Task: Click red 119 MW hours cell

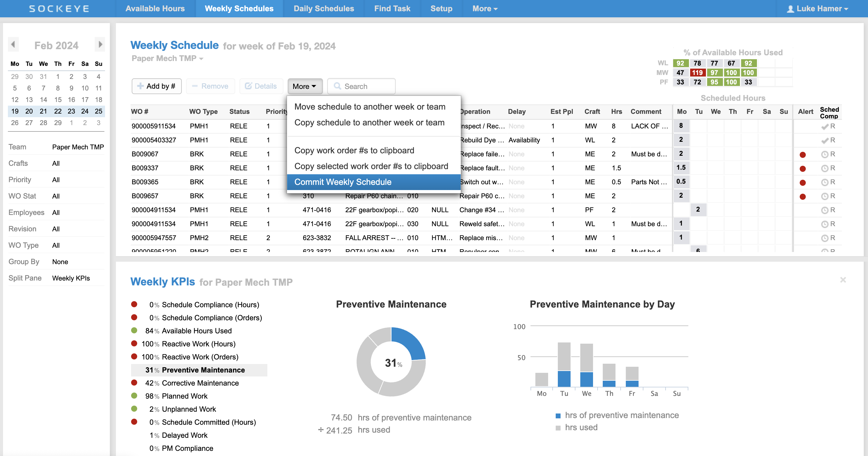Action: [x=697, y=73]
